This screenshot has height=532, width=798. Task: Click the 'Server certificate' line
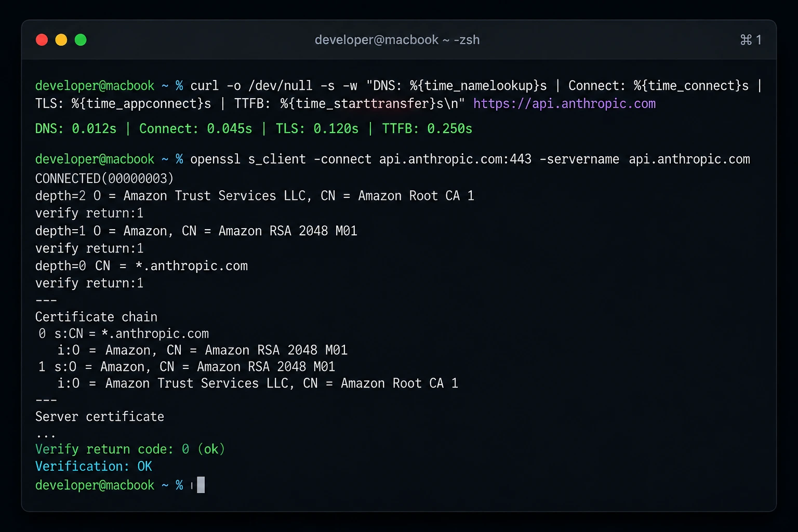coord(100,417)
